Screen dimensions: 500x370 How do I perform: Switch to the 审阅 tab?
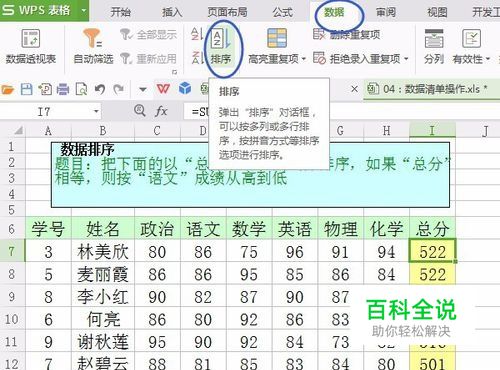tap(386, 12)
